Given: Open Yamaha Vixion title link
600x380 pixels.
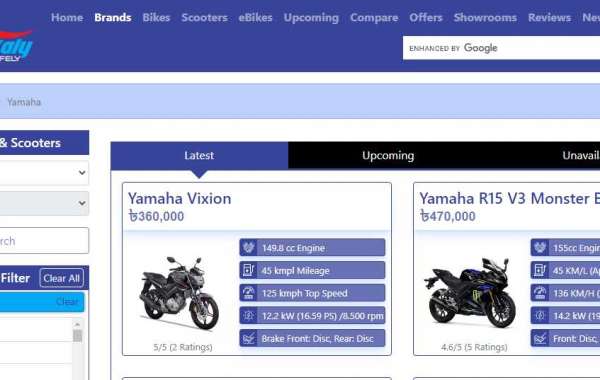Looking at the screenshot, I should click(x=179, y=199).
